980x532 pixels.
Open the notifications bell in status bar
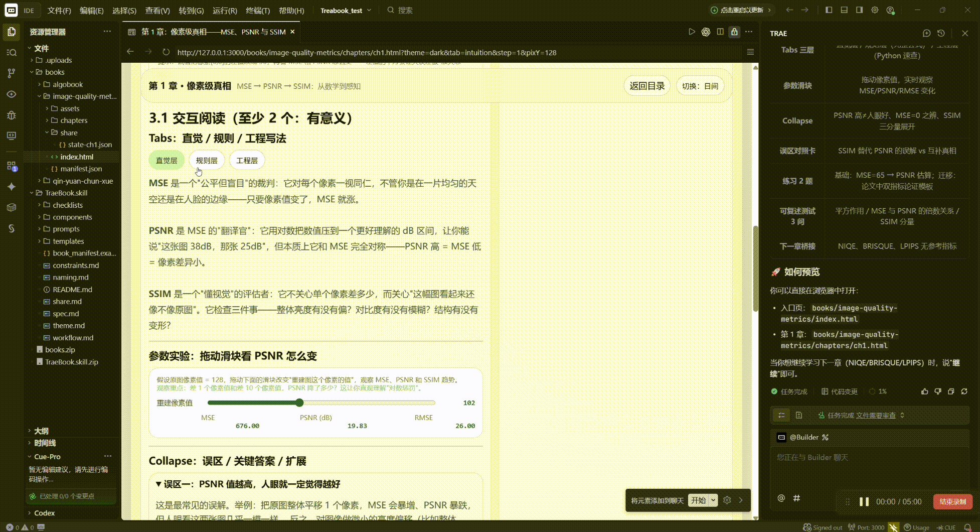pos(967,527)
